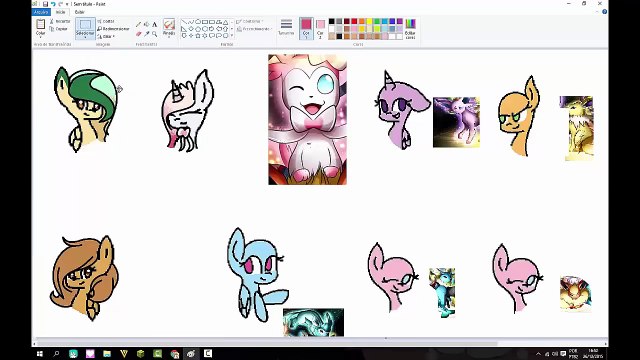Pick the orange swatch in top row
Image resolution: width=640 pixels, height=360 pixels.
362,22
